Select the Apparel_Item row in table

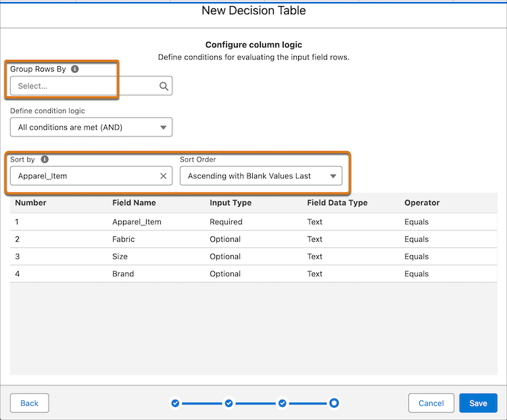(x=137, y=221)
